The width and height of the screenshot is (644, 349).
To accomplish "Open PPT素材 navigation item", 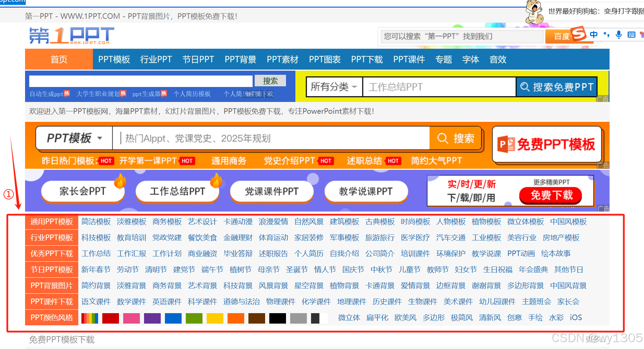I will [x=283, y=60].
